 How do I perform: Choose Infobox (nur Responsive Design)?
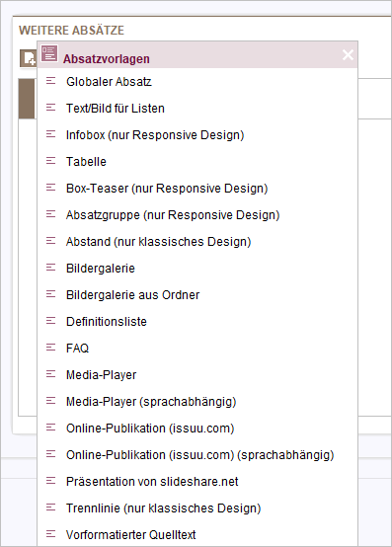[x=155, y=135]
